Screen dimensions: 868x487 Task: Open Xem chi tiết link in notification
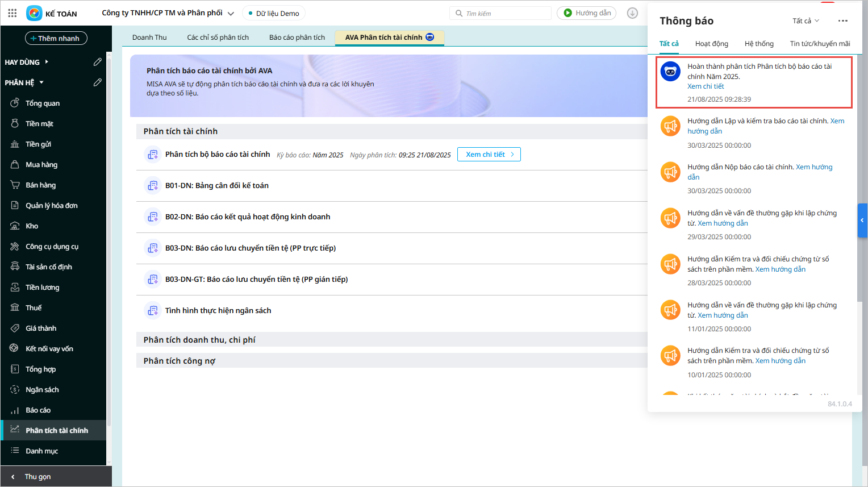coord(706,86)
